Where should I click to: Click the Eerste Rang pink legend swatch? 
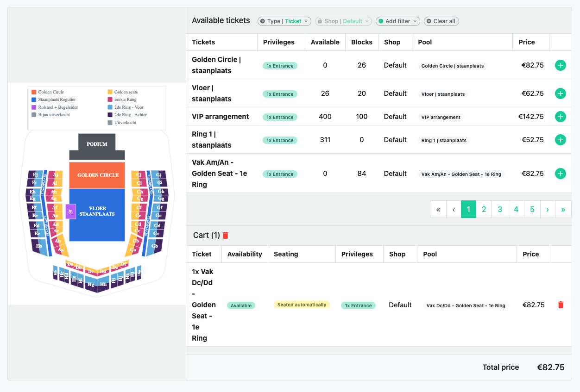(110, 100)
